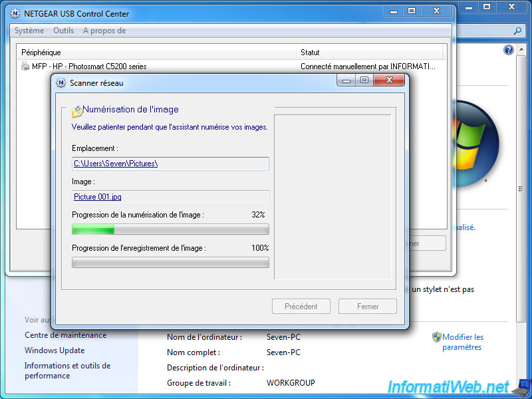Click the image saving progress bar at 100%
The height and width of the screenshot is (399, 532).
[x=170, y=262]
